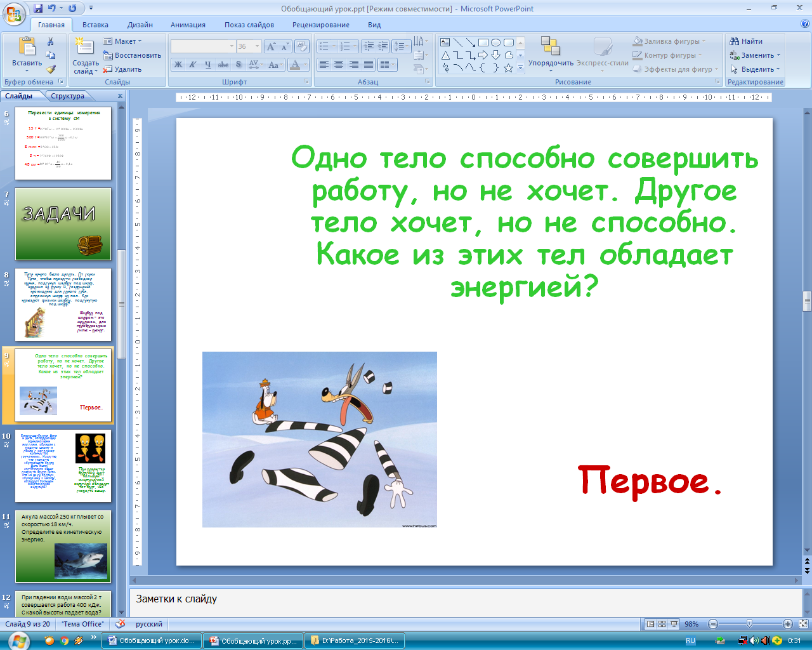Open the Рецензирование ribbon tab
The image size is (812, 650).
coord(321,25)
